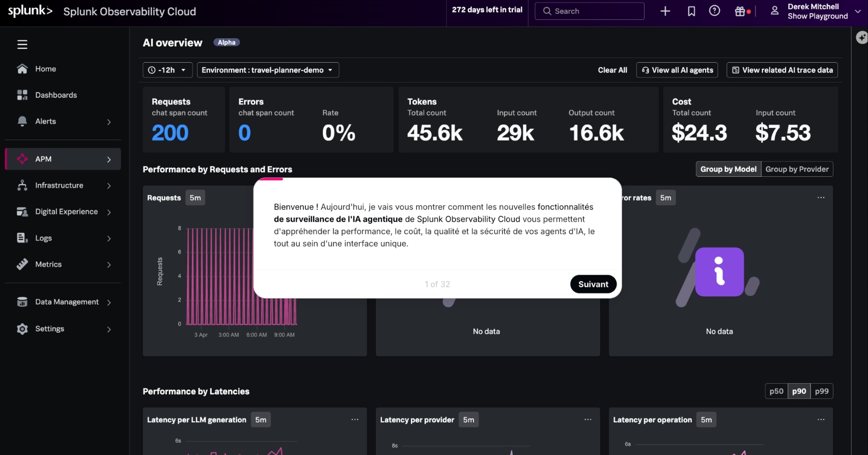
Task: Click Clear All filters
Action: [612, 70]
